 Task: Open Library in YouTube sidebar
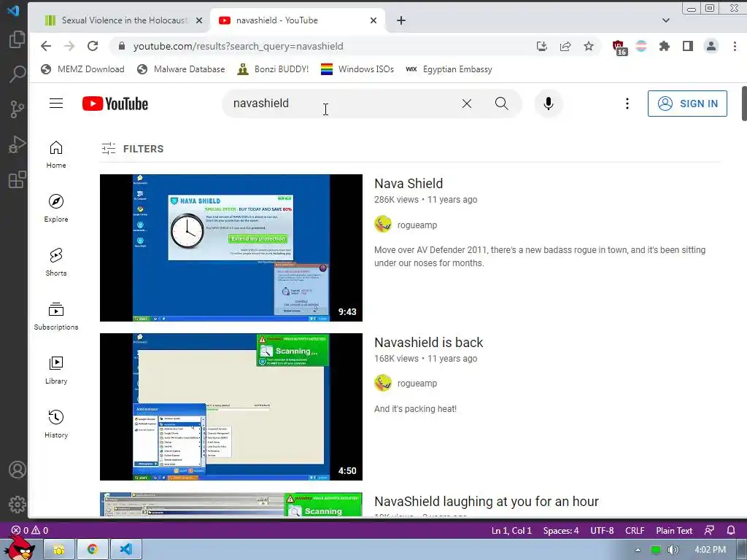pos(56,370)
